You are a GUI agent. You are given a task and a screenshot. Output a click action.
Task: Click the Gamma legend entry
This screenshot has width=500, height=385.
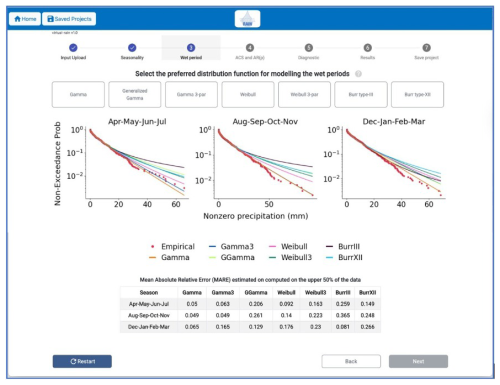pos(169,258)
